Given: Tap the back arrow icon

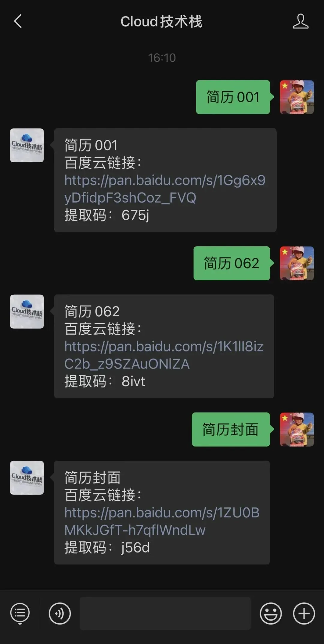Looking at the screenshot, I should pos(18,21).
